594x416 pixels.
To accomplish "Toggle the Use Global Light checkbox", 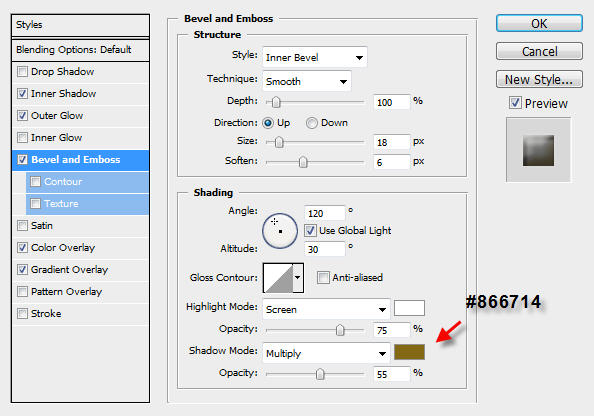I will tap(310, 230).
